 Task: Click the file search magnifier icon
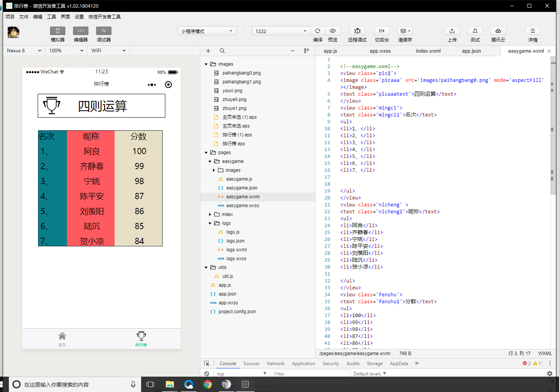(x=222, y=51)
